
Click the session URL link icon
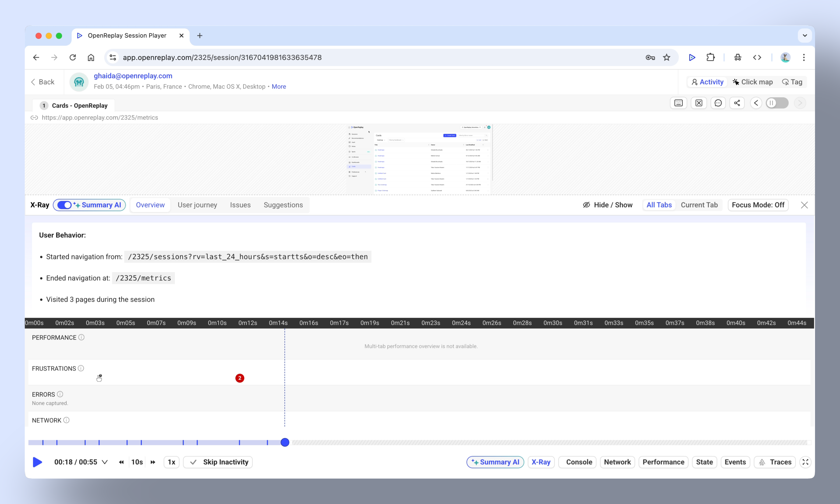coord(34,118)
